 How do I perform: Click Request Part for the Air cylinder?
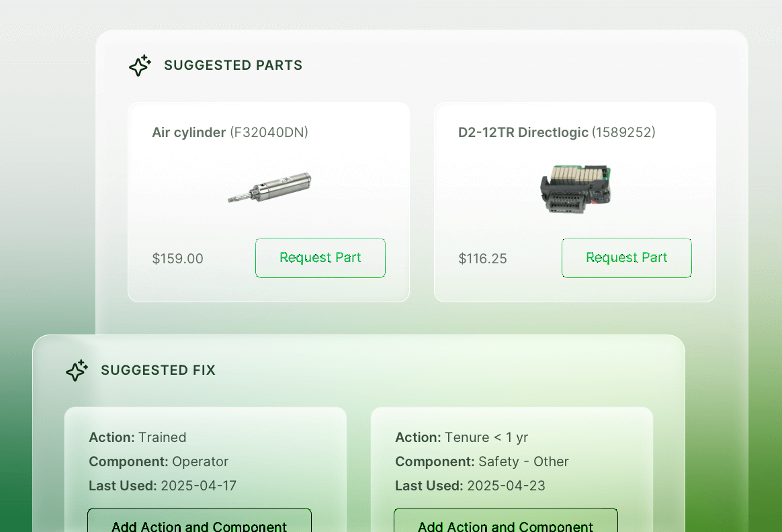click(320, 257)
